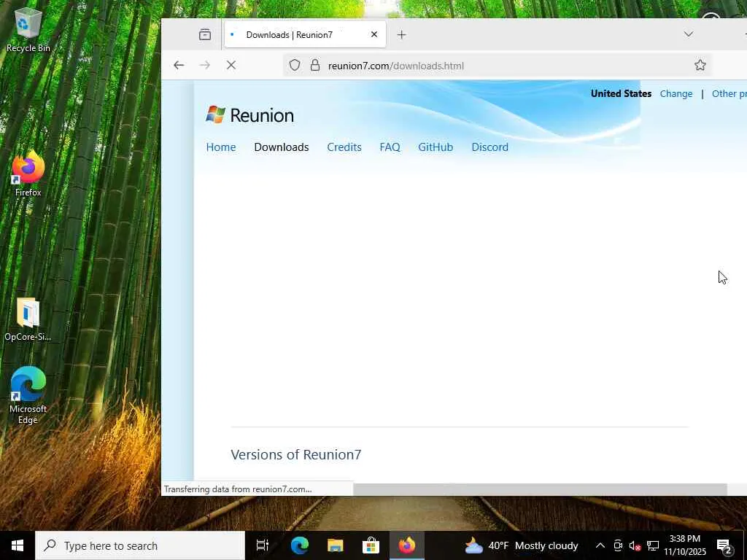The width and height of the screenshot is (747, 560).
Task: Open a new tab with the plus button
Action: pyautogui.click(x=401, y=34)
